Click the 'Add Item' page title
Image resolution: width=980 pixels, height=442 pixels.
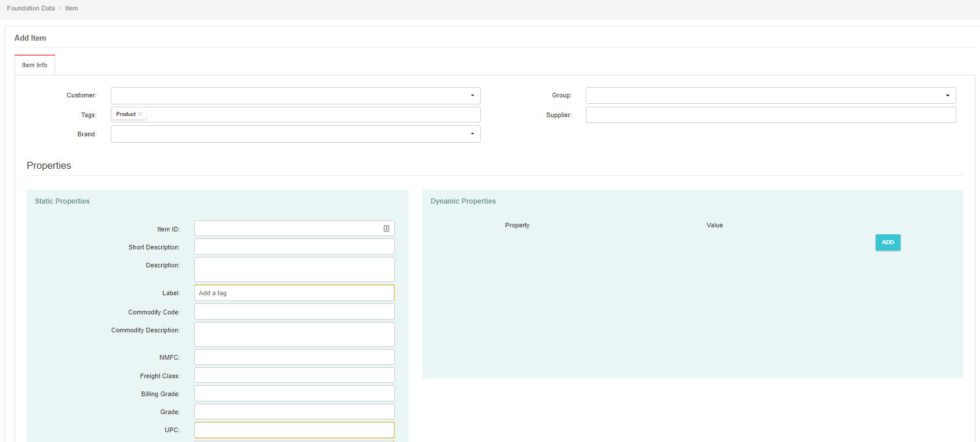[30, 38]
